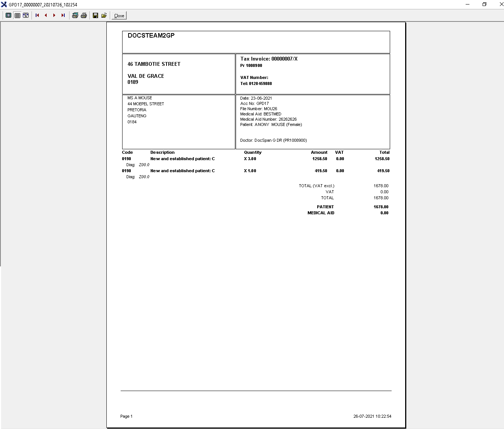The height and width of the screenshot is (429, 504).
Task: Click the GAUTENG address line
Action: 137,116
